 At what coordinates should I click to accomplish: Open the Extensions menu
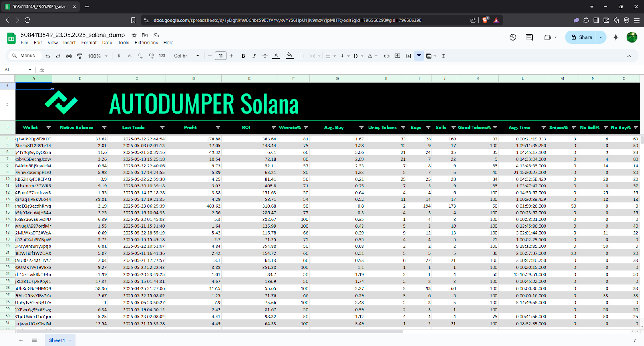coord(147,43)
